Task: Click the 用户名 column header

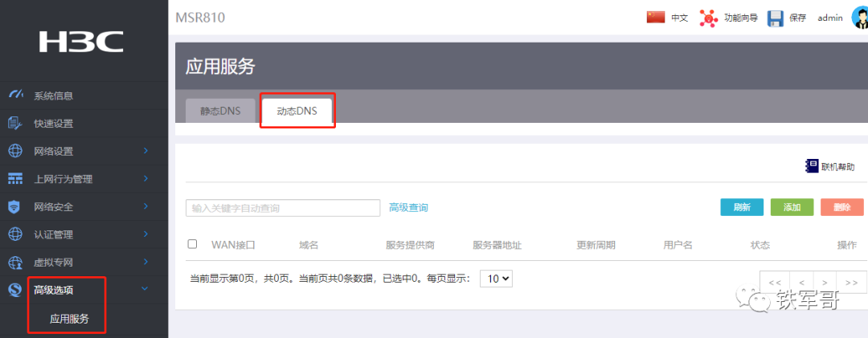Action: 678,245
